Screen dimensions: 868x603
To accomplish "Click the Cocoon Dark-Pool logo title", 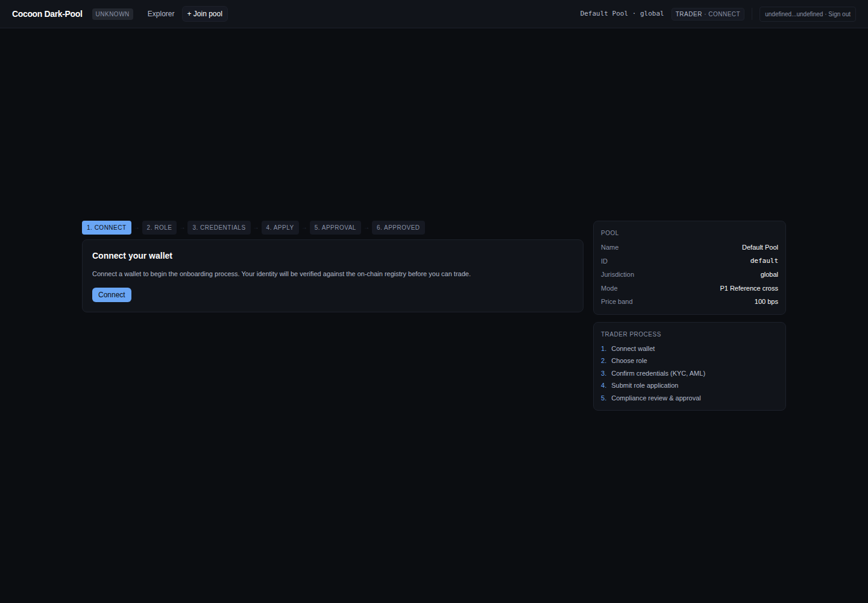I will click(x=47, y=14).
